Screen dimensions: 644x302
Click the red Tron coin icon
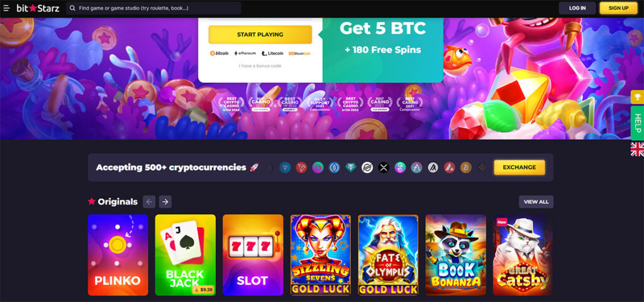coord(301,167)
